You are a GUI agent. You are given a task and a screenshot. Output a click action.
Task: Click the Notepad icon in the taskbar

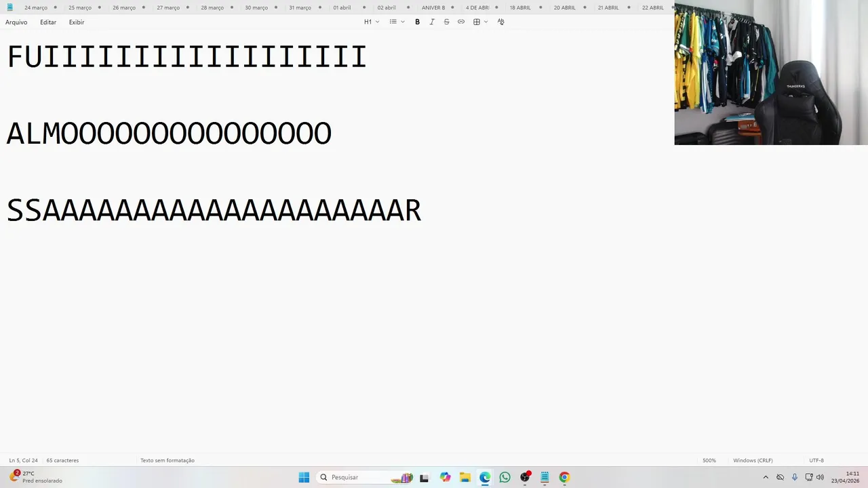pyautogui.click(x=545, y=477)
